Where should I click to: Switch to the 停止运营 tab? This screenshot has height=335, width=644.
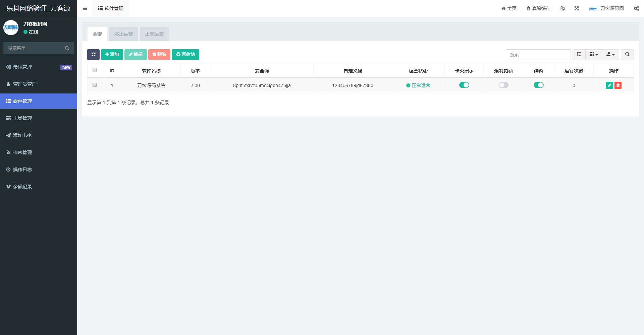point(123,34)
